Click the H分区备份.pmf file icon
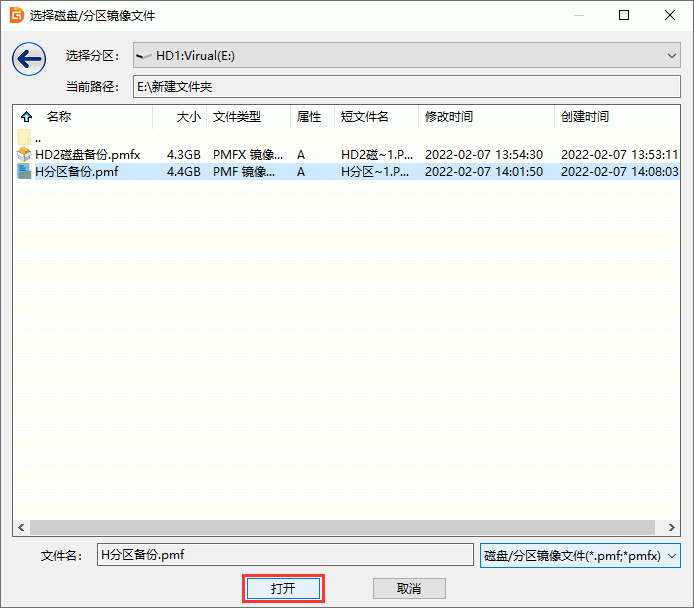The image size is (694, 608). (24, 171)
